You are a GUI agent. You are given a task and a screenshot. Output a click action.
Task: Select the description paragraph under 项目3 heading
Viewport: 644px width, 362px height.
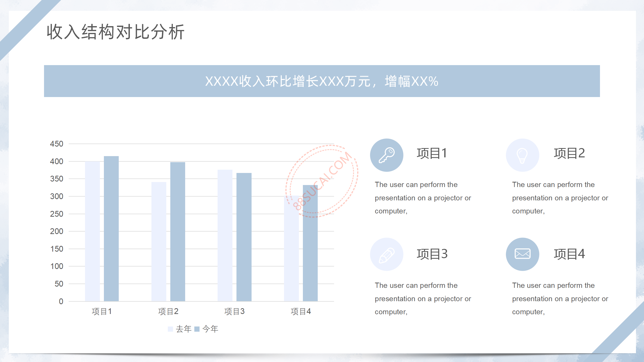point(423,299)
